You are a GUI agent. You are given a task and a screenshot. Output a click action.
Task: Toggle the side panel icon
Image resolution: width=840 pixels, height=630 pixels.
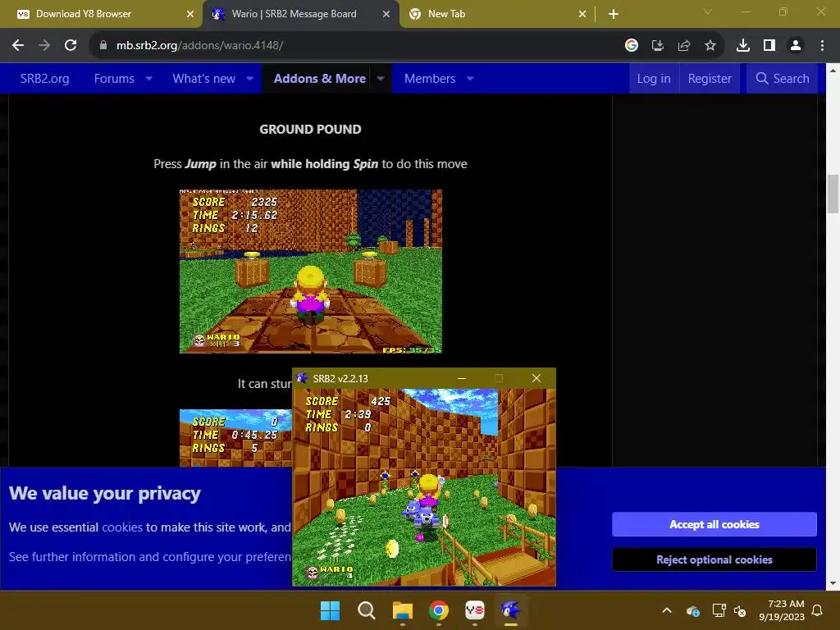pyautogui.click(x=769, y=46)
